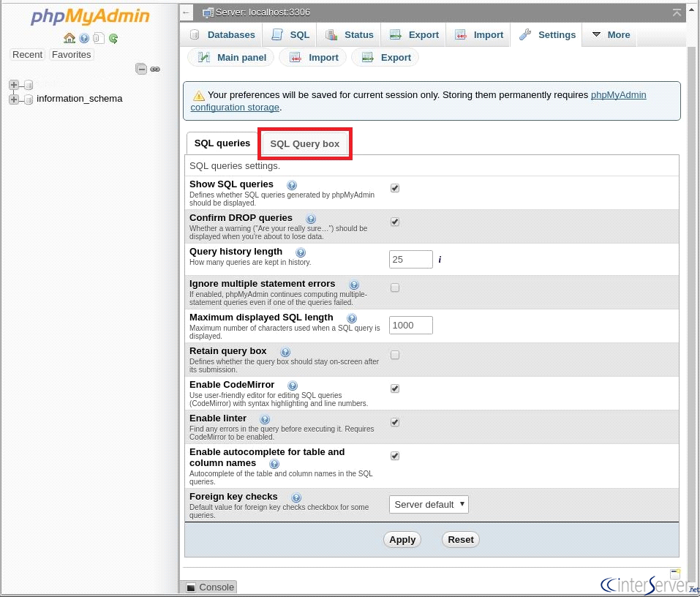Open help for Enable linter
The image size is (700, 597).
[x=264, y=419]
